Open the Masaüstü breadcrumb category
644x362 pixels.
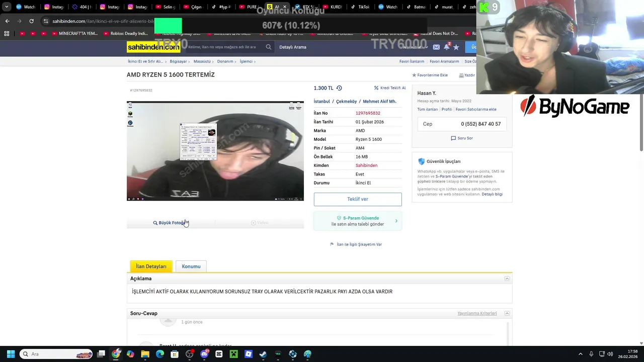click(202, 61)
